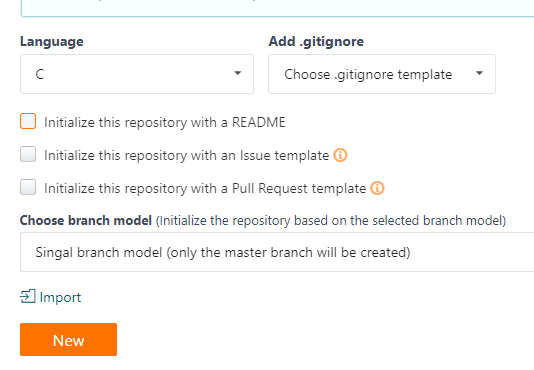Click the "Initialize this repository with a Pull Request template" text
534x370 pixels.
[205, 188]
